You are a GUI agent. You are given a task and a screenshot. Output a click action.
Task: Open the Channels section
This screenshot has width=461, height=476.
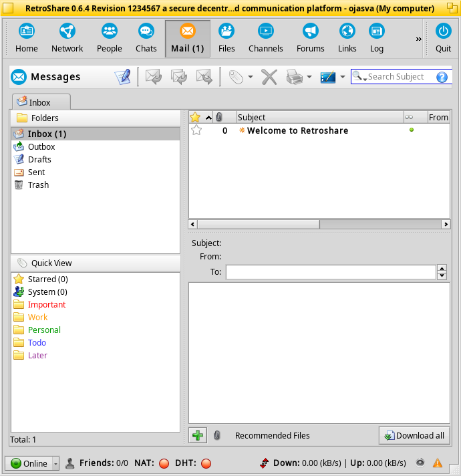pos(266,39)
